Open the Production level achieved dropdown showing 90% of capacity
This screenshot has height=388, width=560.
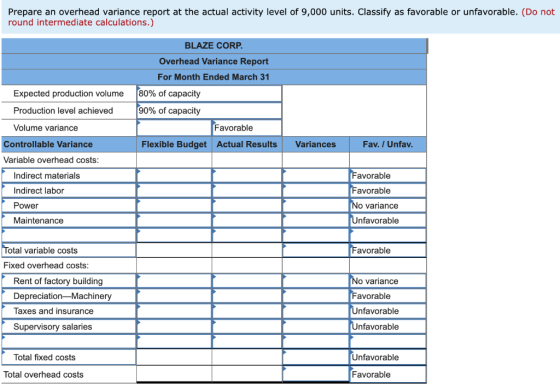(x=209, y=111)
